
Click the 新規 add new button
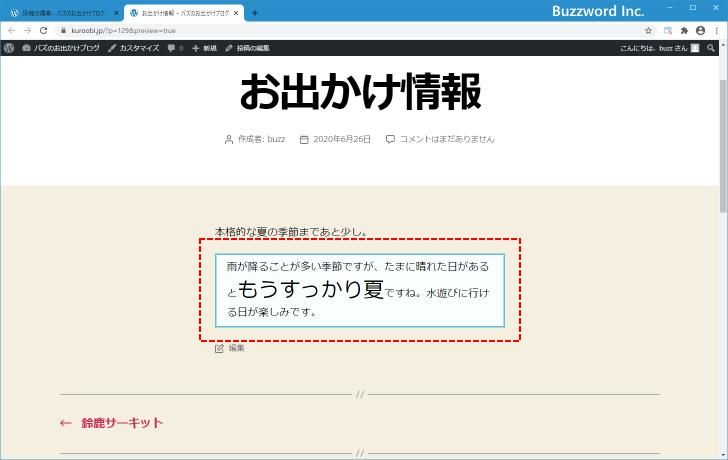pos(204,48)
